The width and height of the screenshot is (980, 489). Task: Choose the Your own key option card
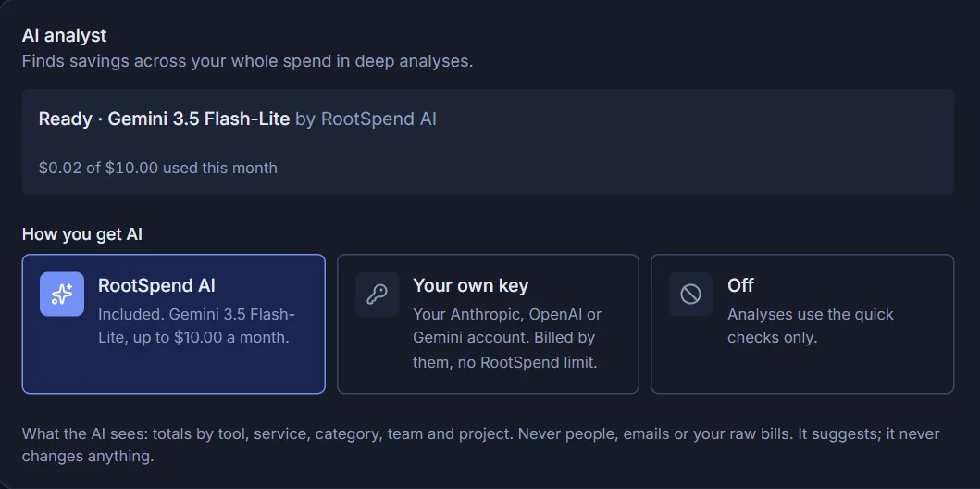[x=488, y=324]
